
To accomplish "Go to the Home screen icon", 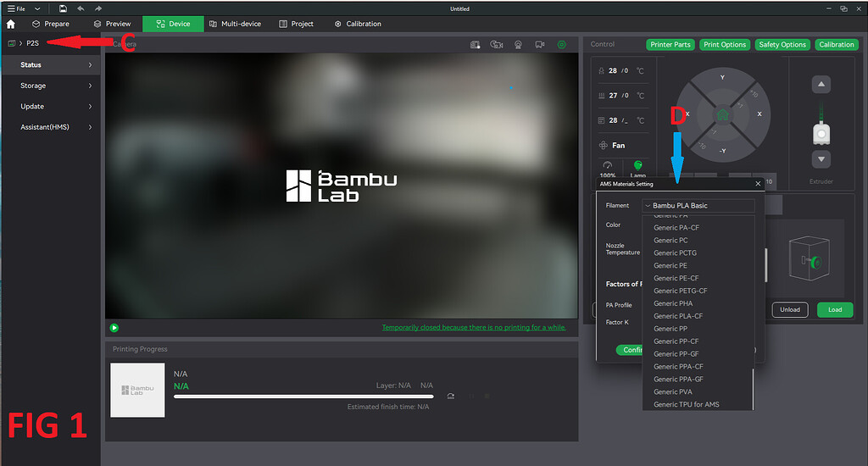I will click(x=10, y=24).
